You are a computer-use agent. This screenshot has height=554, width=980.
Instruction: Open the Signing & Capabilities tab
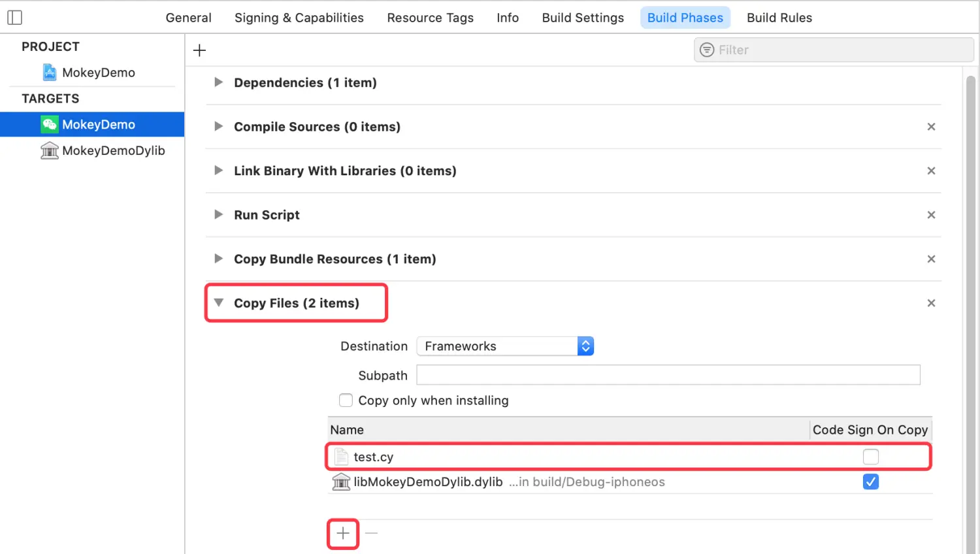tap(299, 18)
